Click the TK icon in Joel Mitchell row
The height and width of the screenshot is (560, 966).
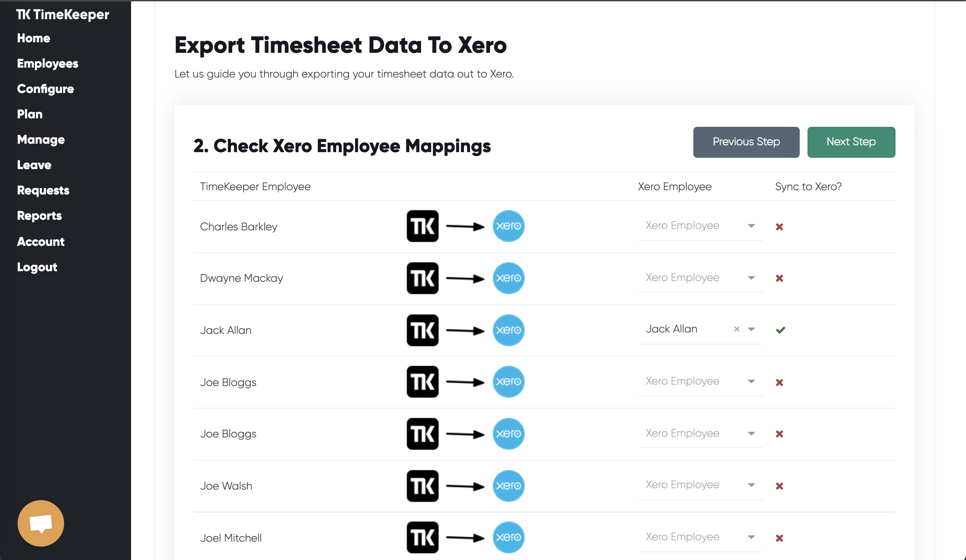point(422,537)
